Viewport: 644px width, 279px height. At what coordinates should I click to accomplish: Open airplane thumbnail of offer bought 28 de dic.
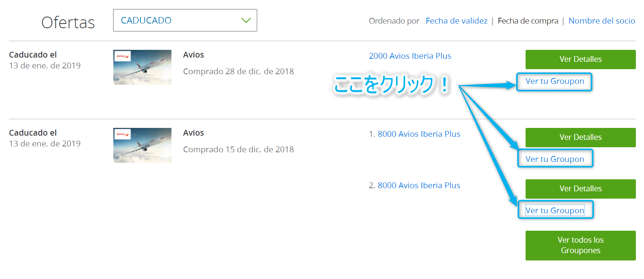click(142, 67)
